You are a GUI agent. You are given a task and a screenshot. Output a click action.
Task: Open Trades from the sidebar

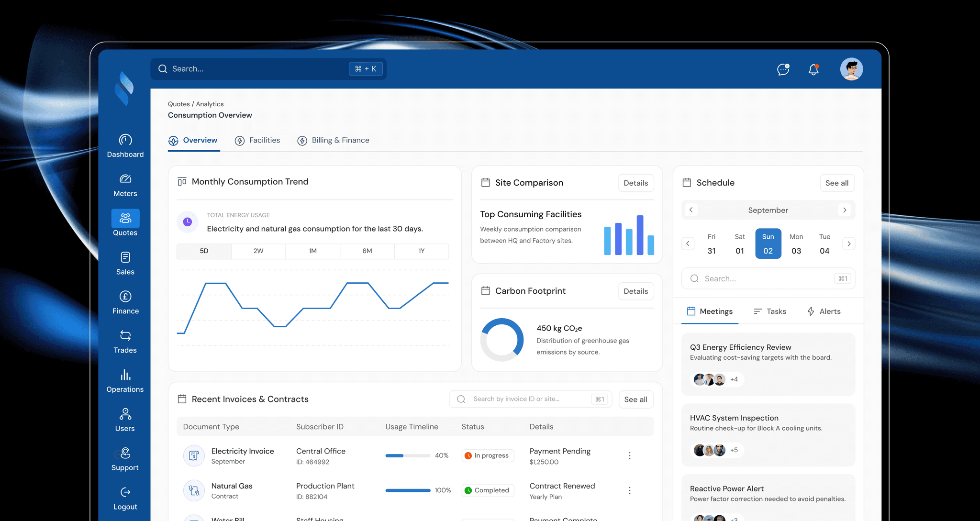click(x=125, y=336)
